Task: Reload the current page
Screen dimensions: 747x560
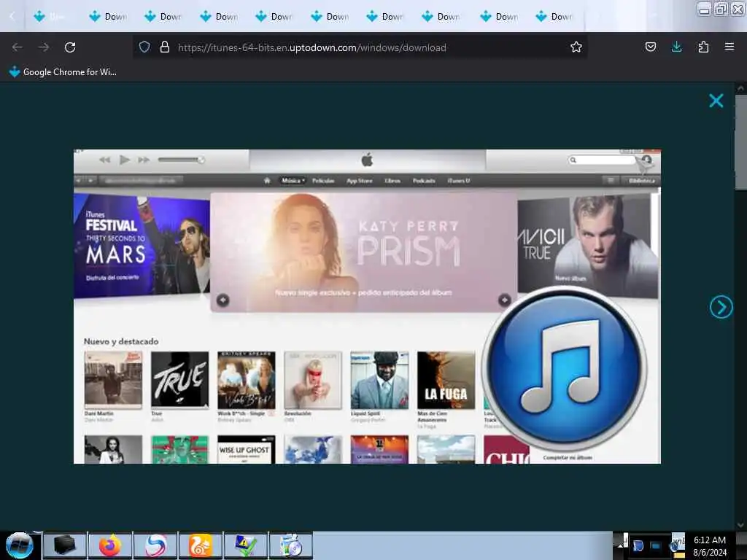Action: click(x=70, y=47)
